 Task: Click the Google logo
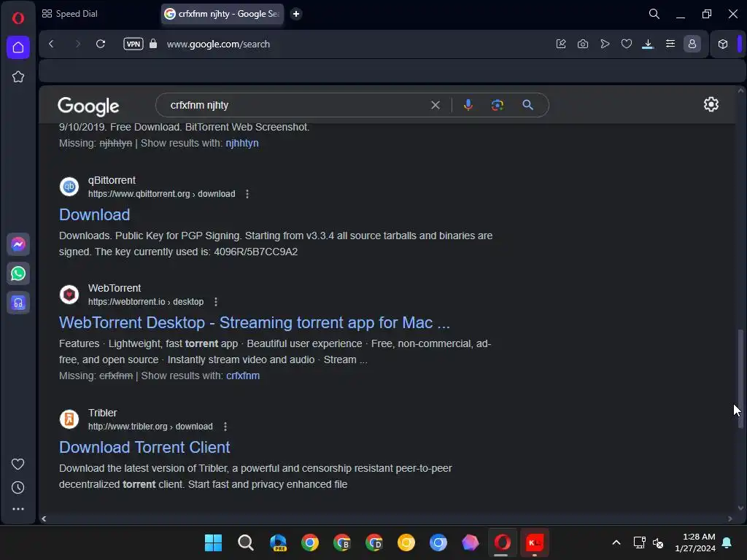(88, 106)
